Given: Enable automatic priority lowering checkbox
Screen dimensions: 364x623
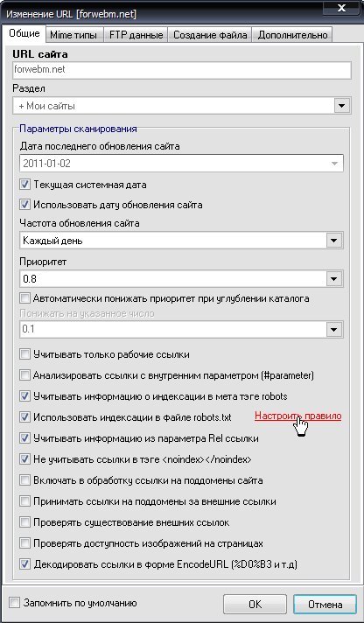Looking at the screenshot, I should (24, 297).
